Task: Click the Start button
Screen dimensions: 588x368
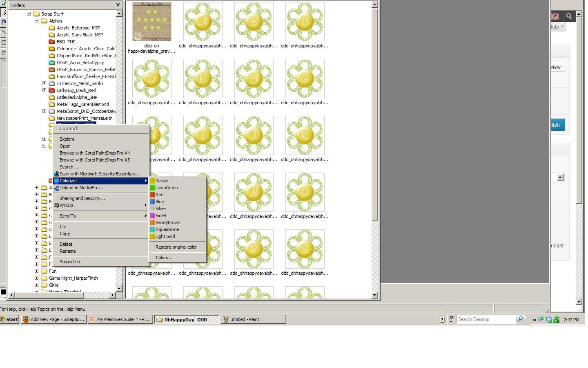Action: coord(9,319)
